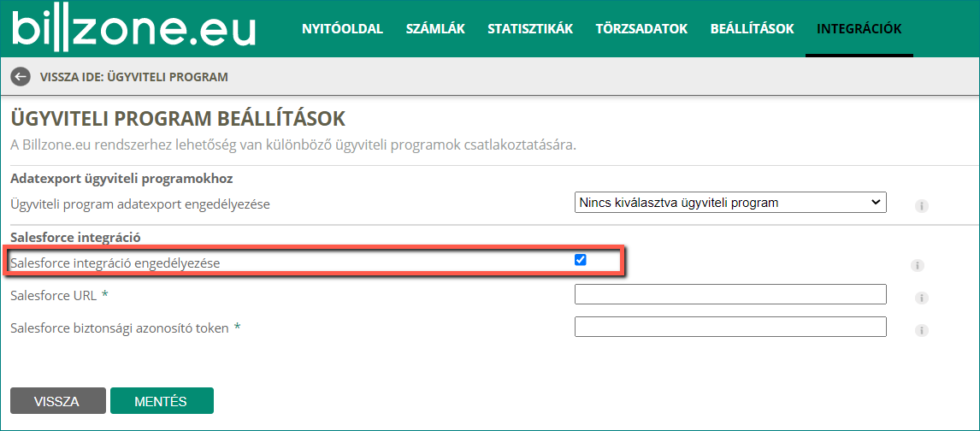Click Ügyviteli program adatexport engedélyezése label
This screenshot has width=980, height=431.
click(140, 204)
